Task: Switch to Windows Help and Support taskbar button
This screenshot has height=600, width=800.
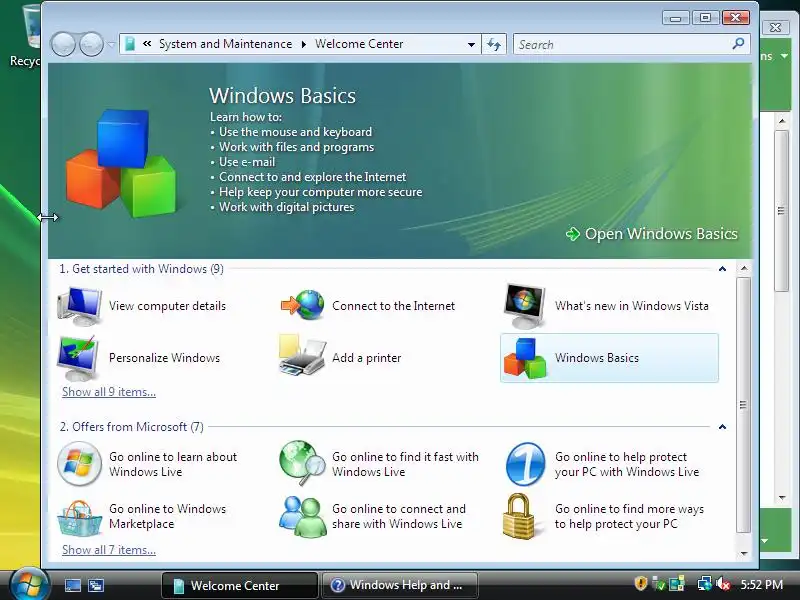Action: (x=399, y=585)
